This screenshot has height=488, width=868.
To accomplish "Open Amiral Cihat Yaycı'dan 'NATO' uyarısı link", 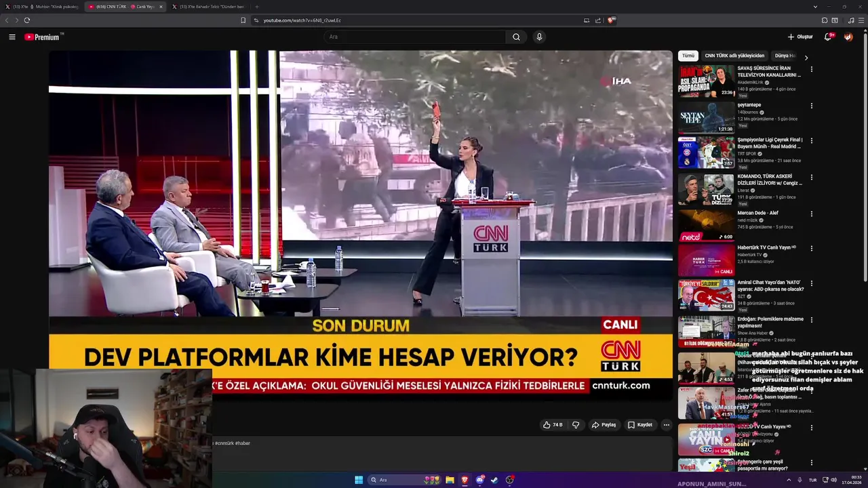I will 770,285.
